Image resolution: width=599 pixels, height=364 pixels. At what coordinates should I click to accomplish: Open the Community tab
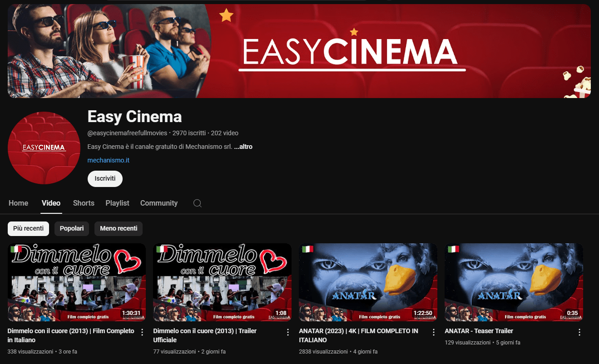[159, 203]
